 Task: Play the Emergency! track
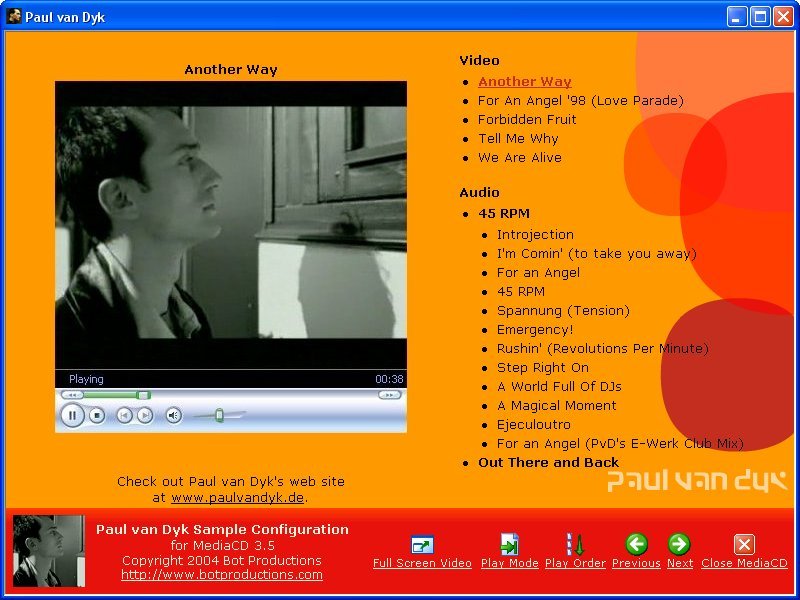click(x=535, y=330)
